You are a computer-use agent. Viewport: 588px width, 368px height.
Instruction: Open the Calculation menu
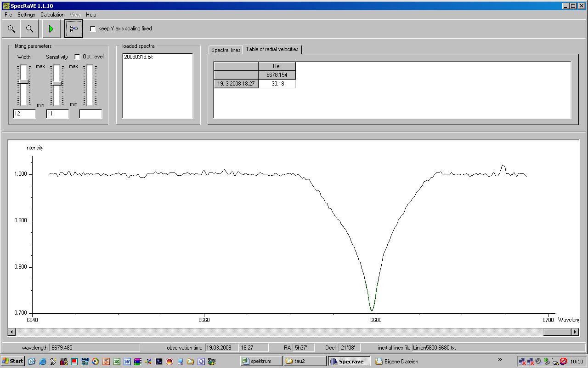click(x=52, y=15)
